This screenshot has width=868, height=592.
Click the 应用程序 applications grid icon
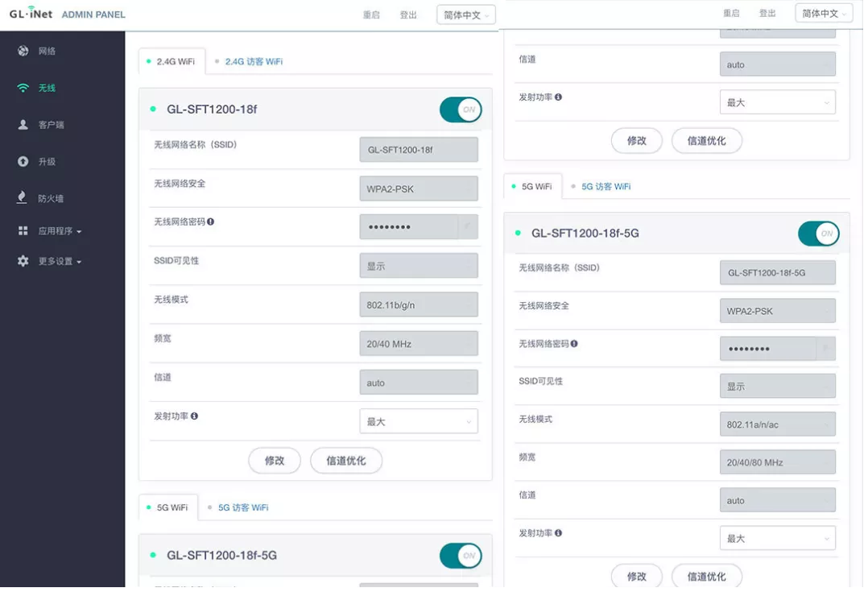pyautogui.click(x=23, y=231)
